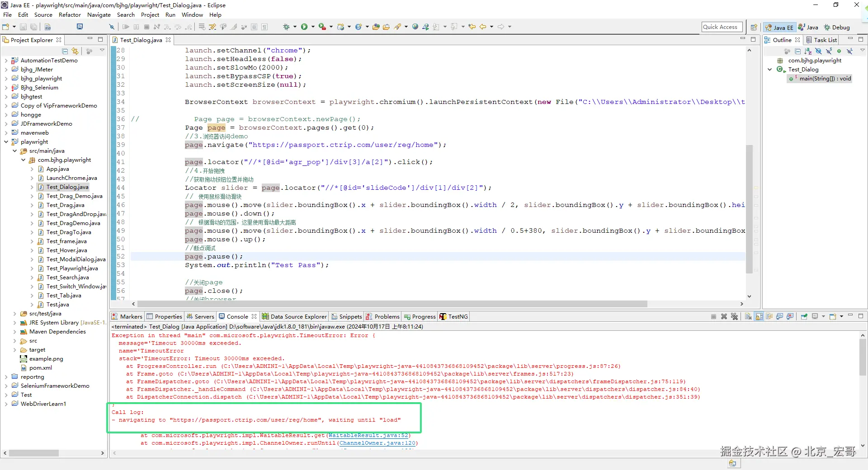Viewport: 868px width, 470px height.
Task: Click the Quick Access search field
Action: click(x=722, y=27)
